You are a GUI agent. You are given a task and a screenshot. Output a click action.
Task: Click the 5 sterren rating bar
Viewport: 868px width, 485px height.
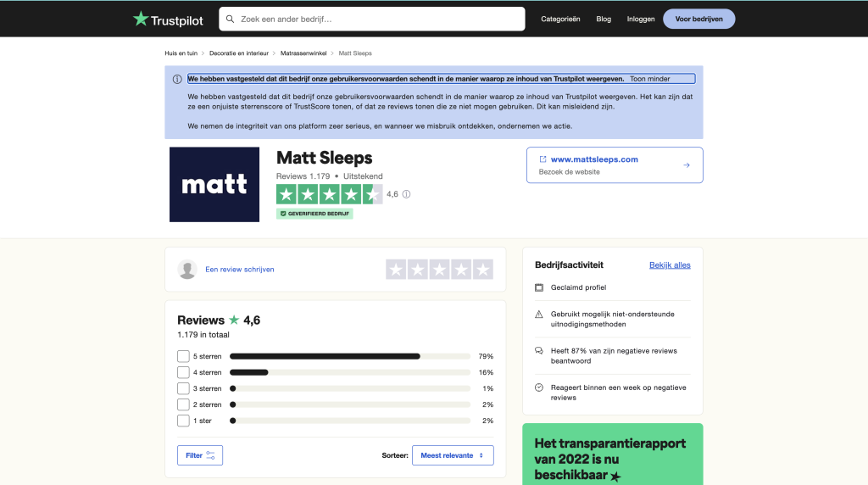click(350, 357)
